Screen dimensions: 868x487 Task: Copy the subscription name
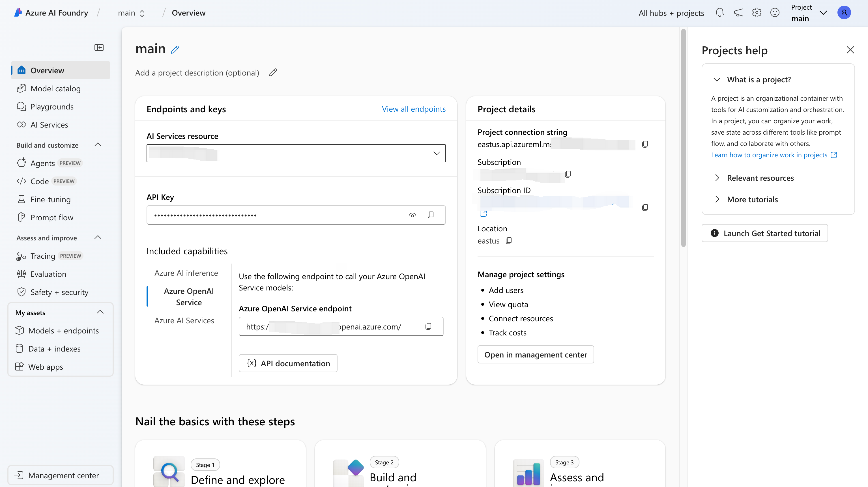[x=568, y=174]
